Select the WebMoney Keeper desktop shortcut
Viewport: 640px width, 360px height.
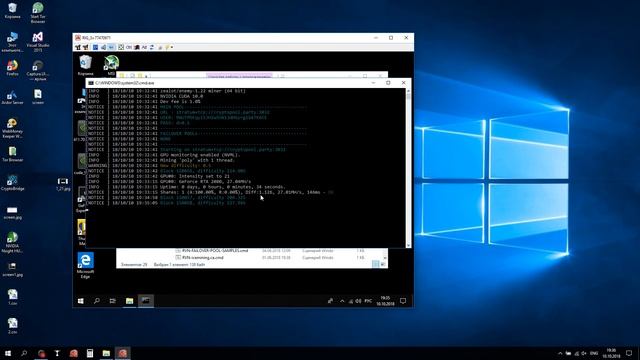[12, 128]
